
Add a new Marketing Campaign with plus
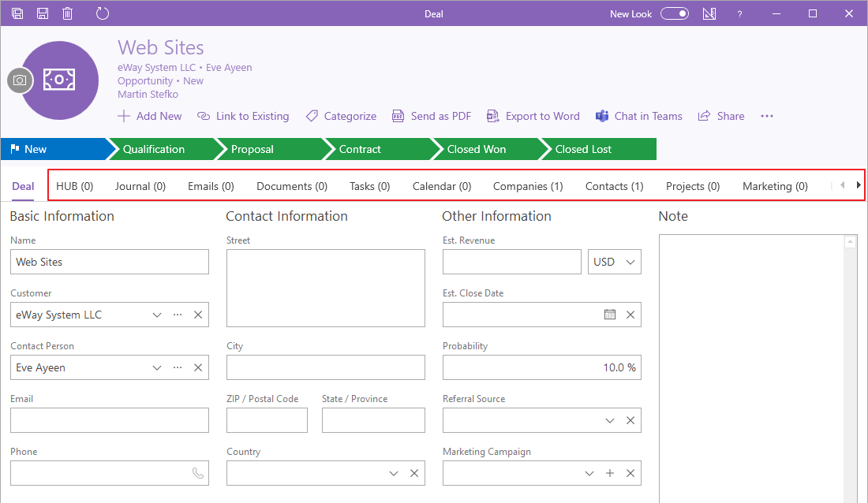pos(609,473)
